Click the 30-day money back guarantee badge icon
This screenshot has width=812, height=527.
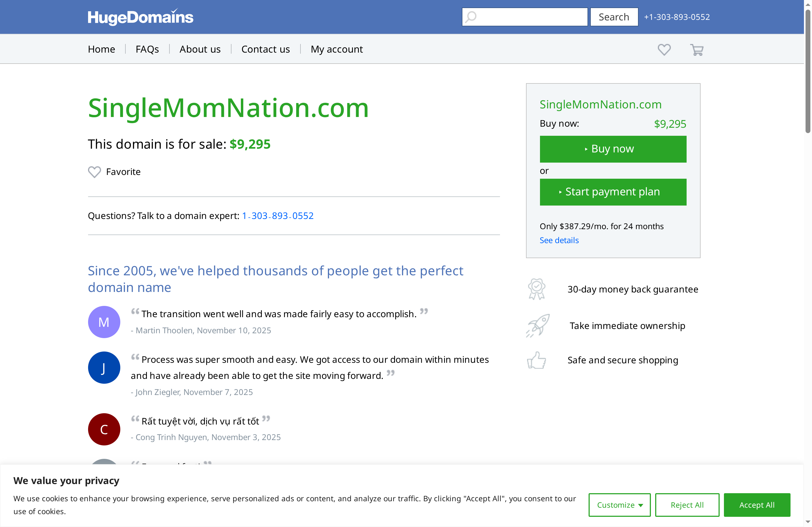(x=536, y=289)
